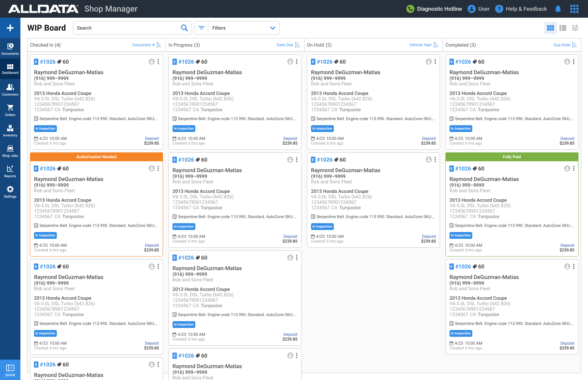Click the plus icon to add new

click(10, 28)
